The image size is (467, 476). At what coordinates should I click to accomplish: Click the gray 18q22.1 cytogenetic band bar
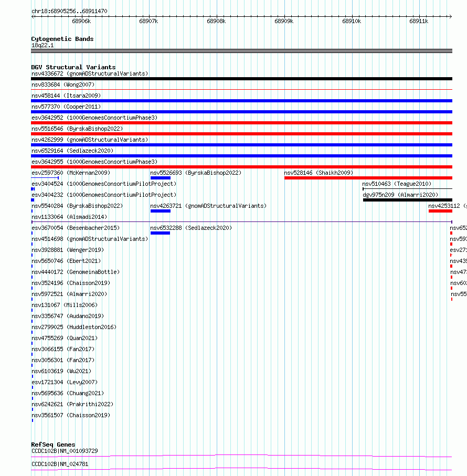point(241,51)
